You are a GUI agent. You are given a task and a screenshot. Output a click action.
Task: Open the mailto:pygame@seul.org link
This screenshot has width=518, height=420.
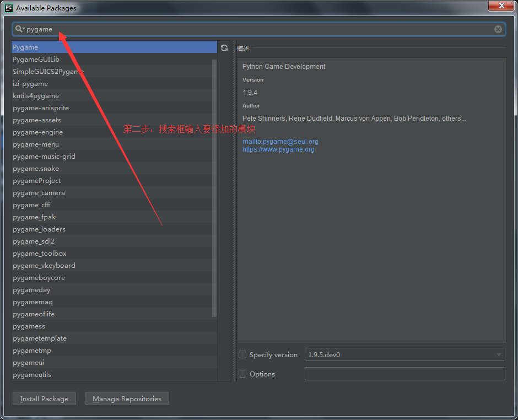(x=280, y=142)
